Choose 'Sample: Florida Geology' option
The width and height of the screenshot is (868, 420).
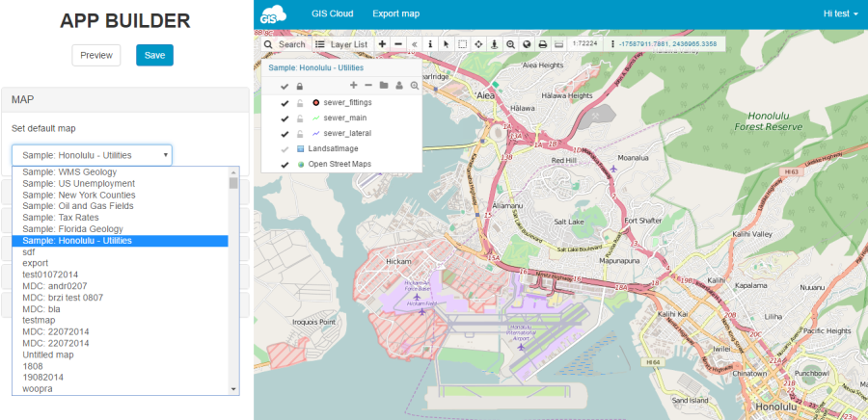coord(121,229)
